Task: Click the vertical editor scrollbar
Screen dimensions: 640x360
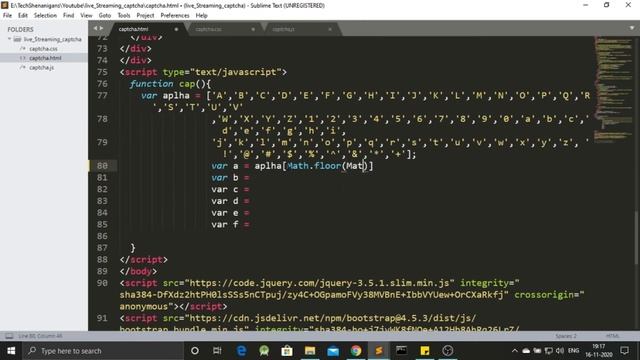Action: [x=636, y=237]
